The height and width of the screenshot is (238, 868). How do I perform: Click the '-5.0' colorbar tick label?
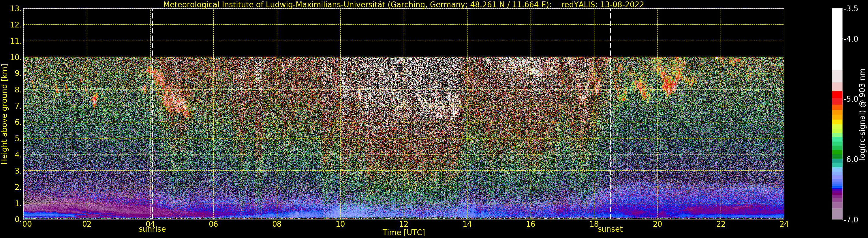851,99
